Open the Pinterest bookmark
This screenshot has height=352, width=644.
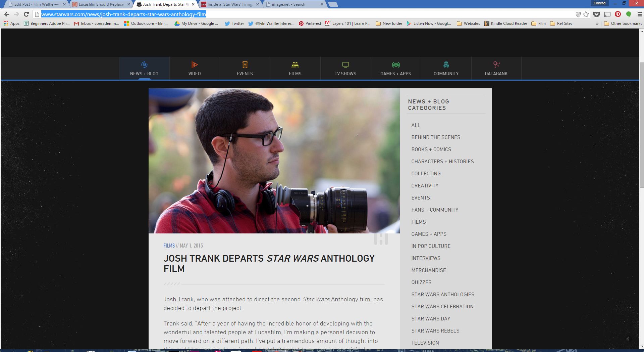pos(310,24)
